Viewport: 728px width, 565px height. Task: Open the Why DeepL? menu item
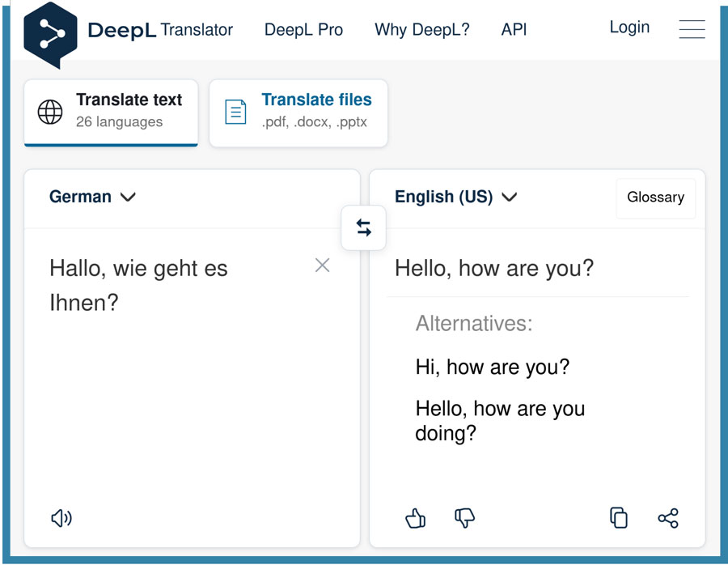point(421,30)
